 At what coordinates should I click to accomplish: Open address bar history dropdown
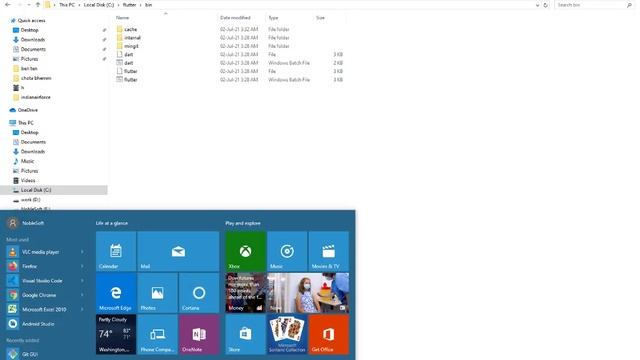(x=537, y=5)
